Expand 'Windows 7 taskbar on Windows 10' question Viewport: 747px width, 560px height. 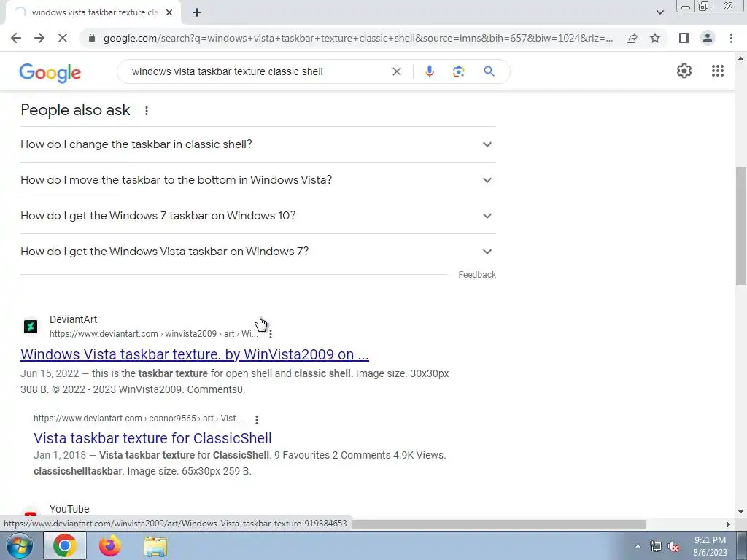(x=258, y=216)
